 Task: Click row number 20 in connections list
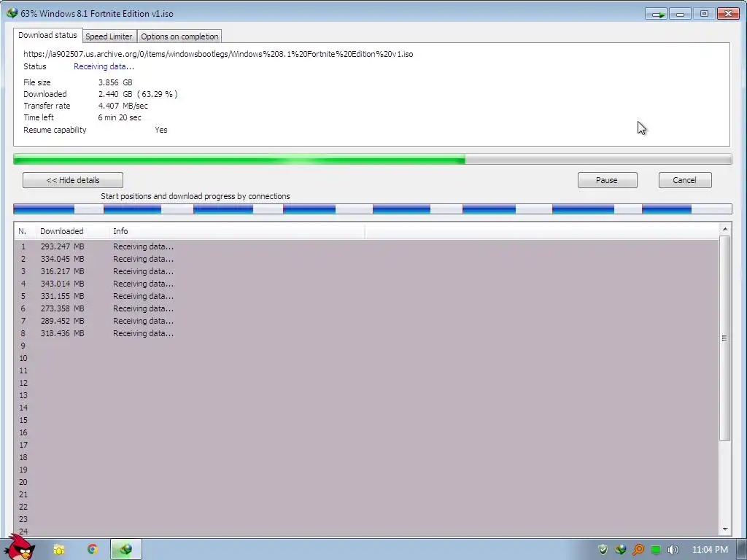click(x=23, y=482)
